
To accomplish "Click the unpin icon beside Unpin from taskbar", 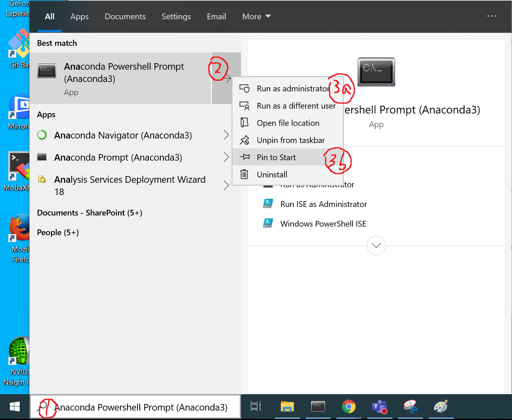I will pyautogui.click(x=244, y=140).
